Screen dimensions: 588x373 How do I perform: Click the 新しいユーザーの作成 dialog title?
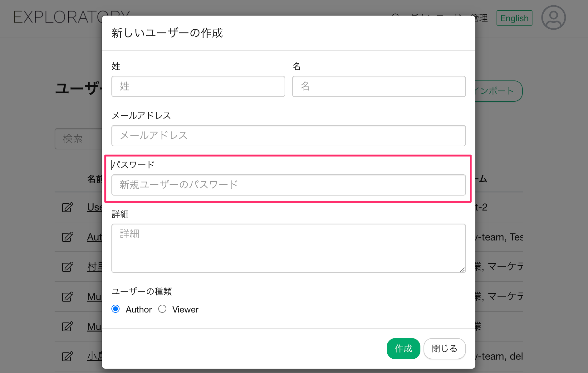pos(167,33)
